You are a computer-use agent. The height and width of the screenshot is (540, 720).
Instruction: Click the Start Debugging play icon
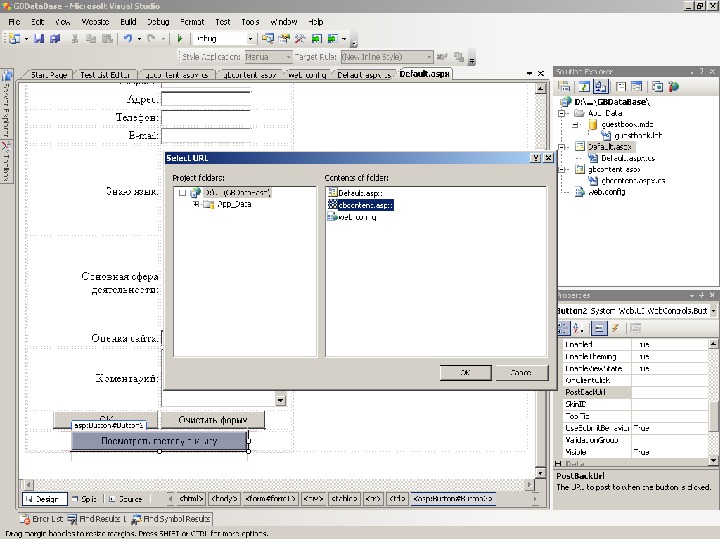click(x=180, y=39)
